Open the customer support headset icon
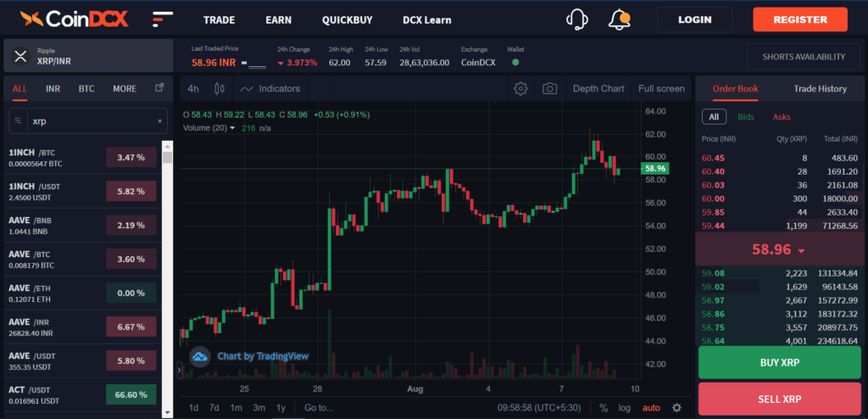The height and width of the screenshot is (419, 868). (576, 20)
